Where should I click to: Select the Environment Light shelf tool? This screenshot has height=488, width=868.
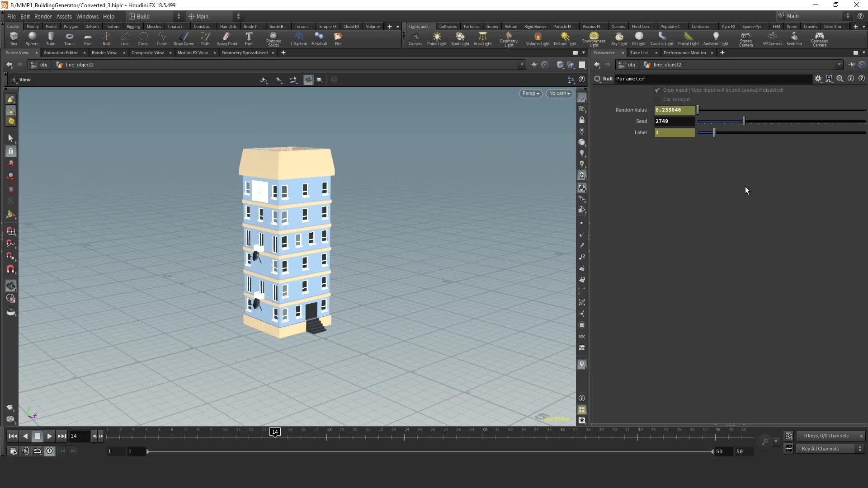[594, 38]
